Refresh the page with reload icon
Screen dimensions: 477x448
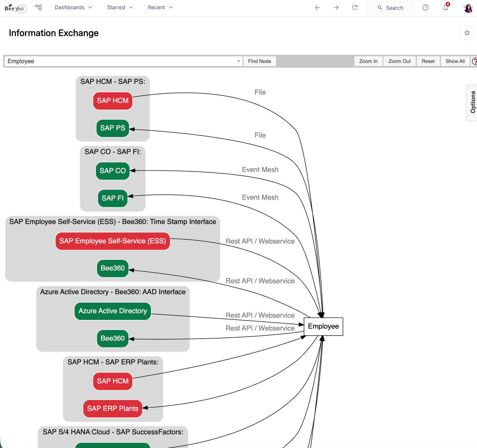coord(355,8)
